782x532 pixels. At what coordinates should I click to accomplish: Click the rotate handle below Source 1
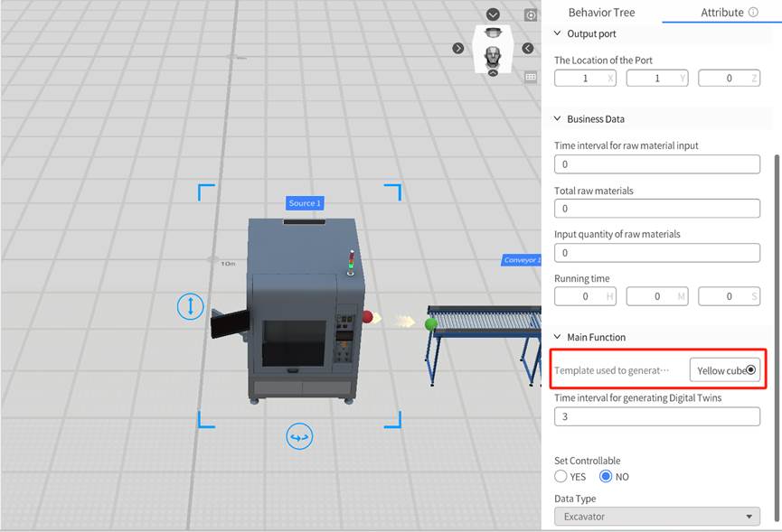(x=299, y=437)
